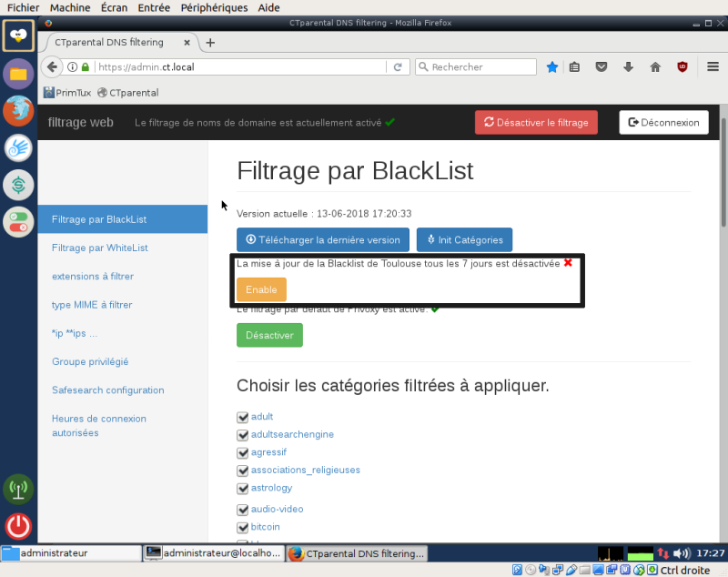Open the bookmarks list icon
Screen dimensions: 728x577
574,67
